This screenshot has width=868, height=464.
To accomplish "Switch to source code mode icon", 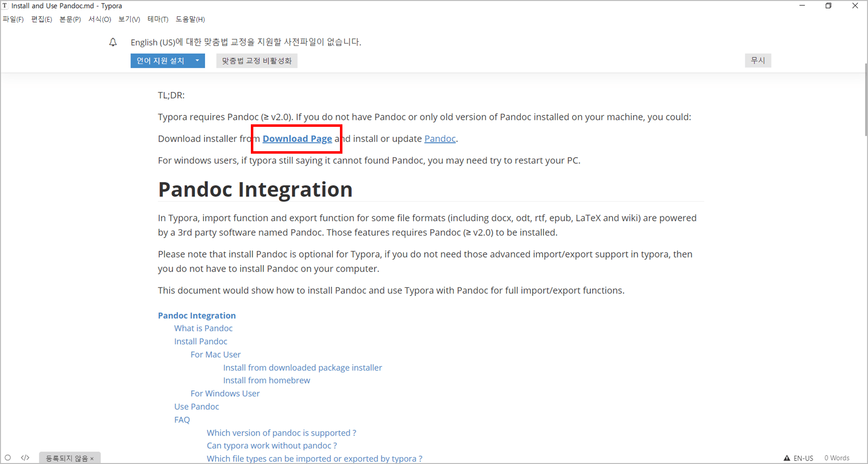I will 25,458.
